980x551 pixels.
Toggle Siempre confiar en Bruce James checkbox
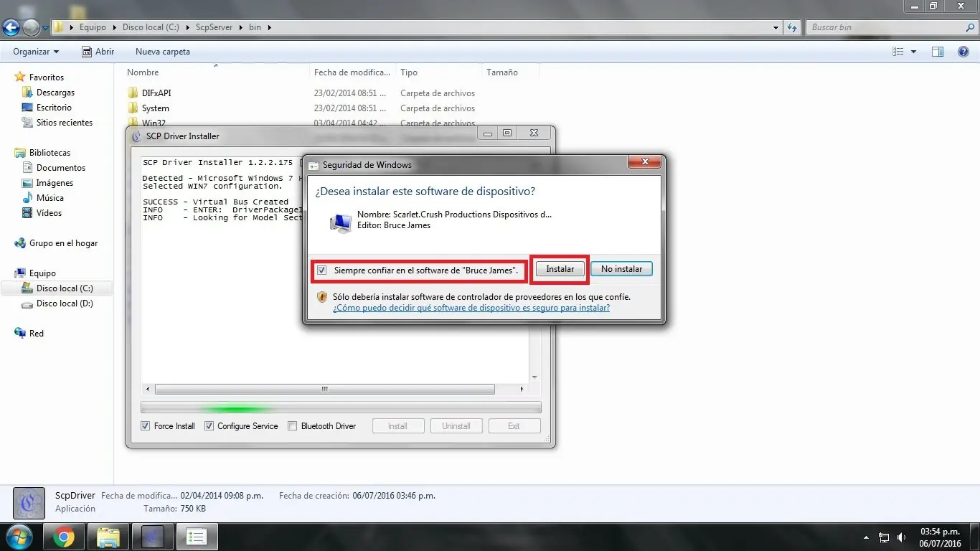click(x=322, y=270)
